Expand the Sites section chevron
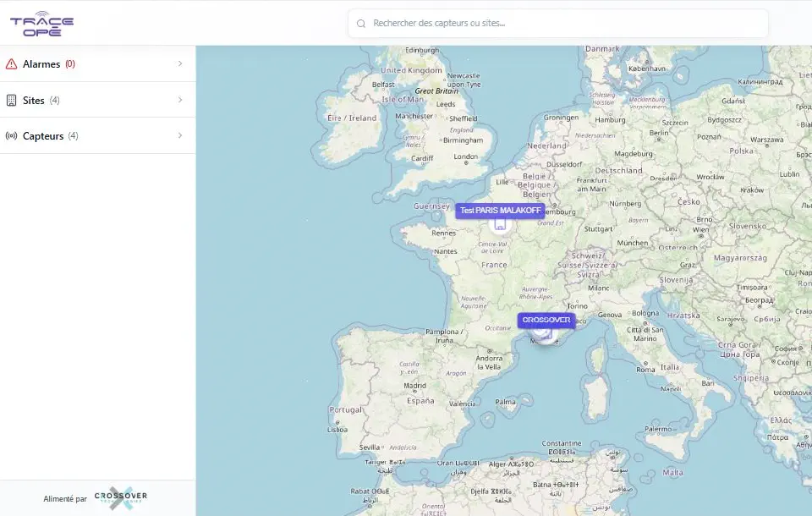The height and width of the screenshot is (516, 812). [x=180, y=101]
